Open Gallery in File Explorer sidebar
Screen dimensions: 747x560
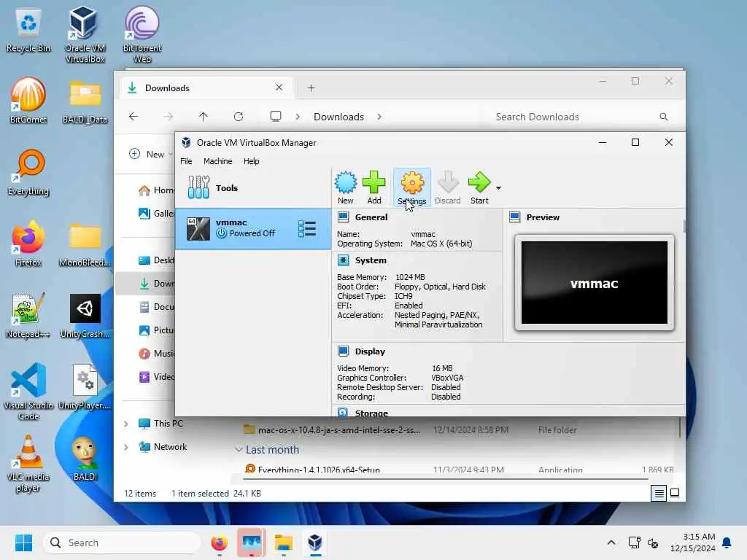pyautogui.click(x=156, y=214)
